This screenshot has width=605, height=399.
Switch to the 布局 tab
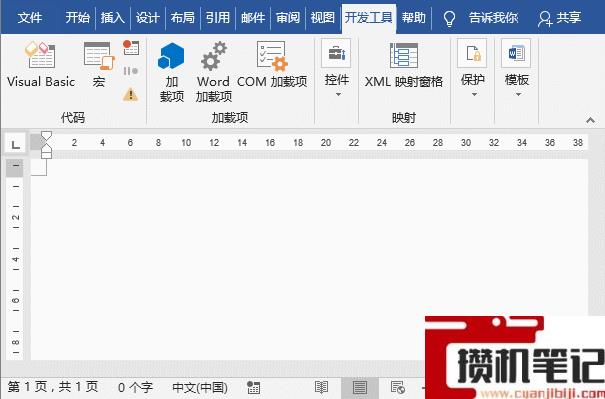(183, 18)
